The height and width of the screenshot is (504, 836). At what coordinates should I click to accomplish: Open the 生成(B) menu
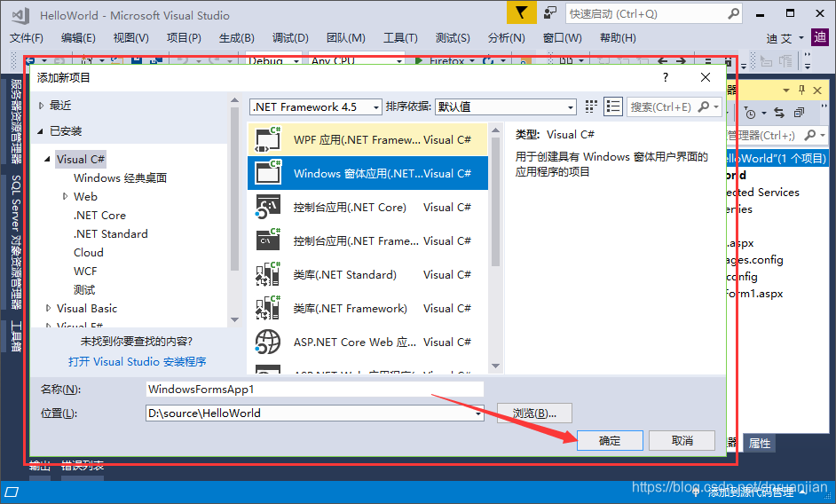(237, 38)
